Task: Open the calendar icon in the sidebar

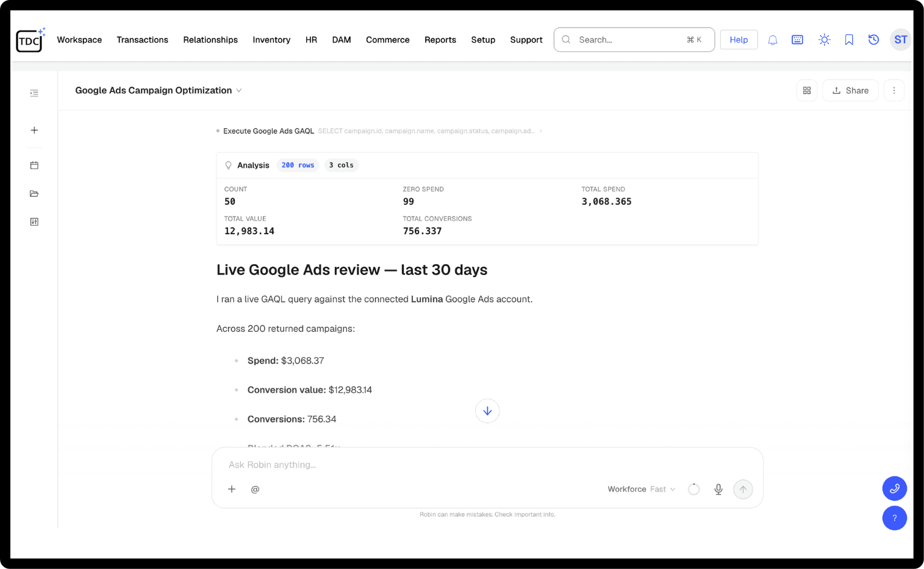Action: pyautogui.click(x=34, y=165)
